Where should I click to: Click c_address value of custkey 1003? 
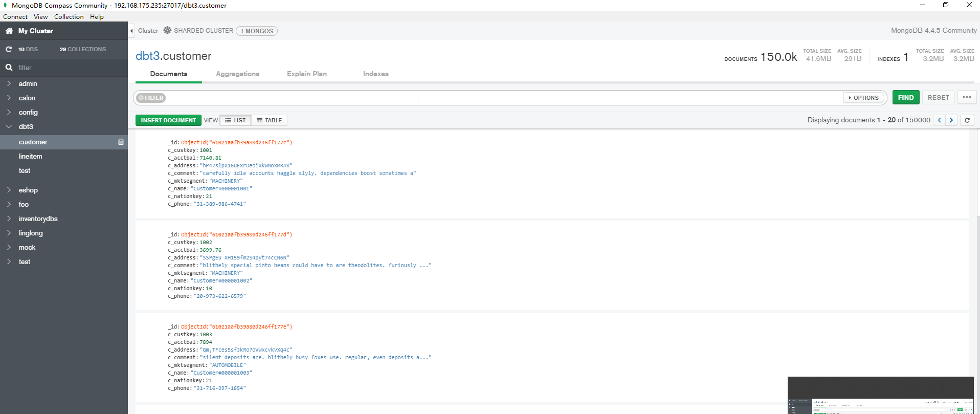coord(246,350)
